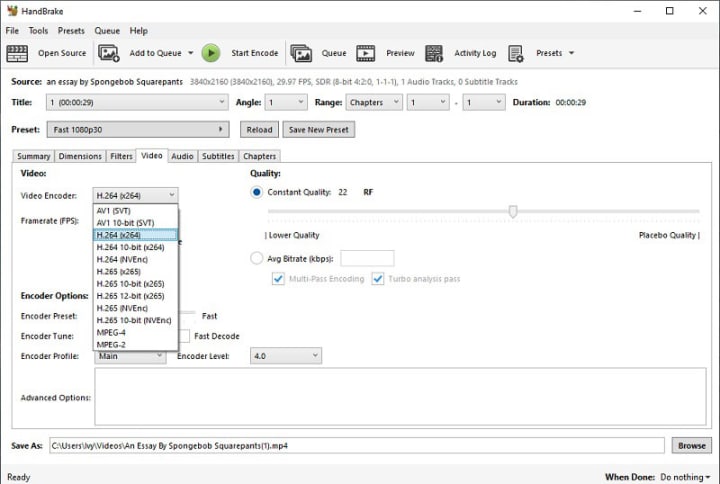
Task: Select the Video tab
Action: click(x=152, y=156)
